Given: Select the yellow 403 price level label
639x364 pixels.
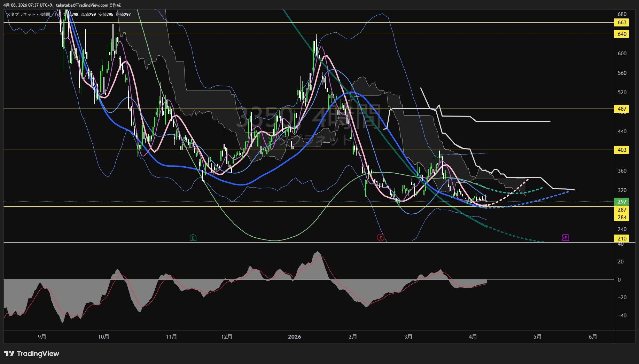Looking at the screenshot, I should (622, 150).
